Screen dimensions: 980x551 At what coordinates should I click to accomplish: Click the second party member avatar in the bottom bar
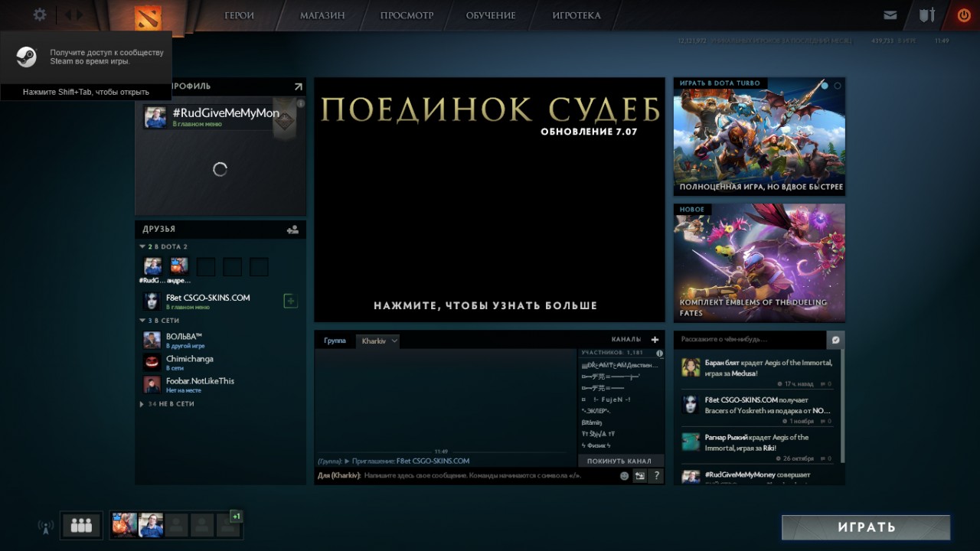151,525
